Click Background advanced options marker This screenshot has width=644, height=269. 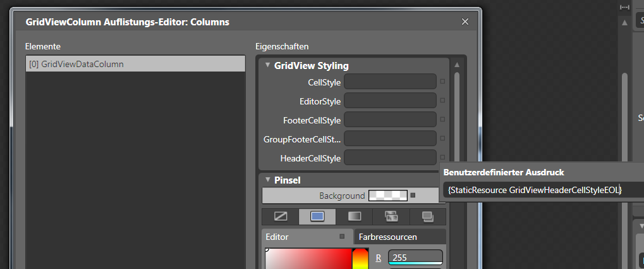(x=413, y=196)
